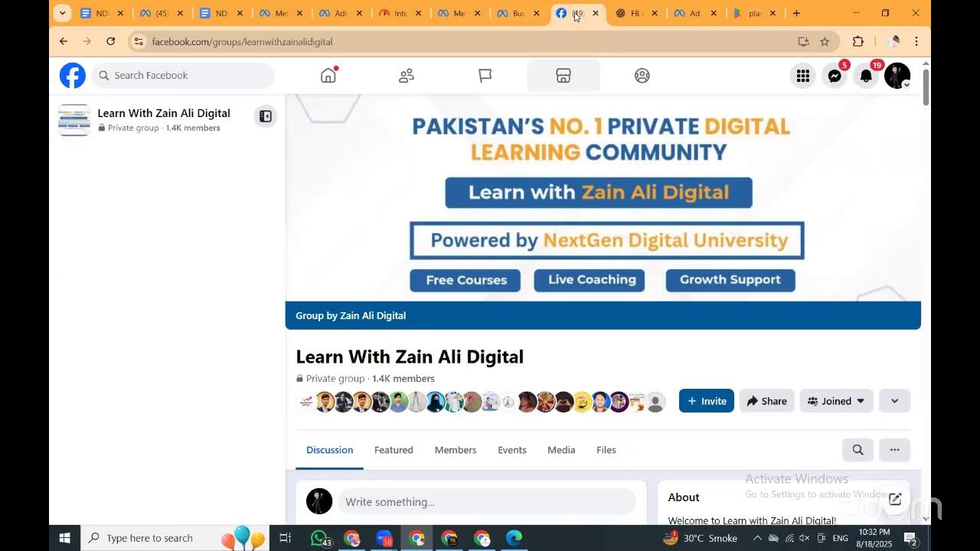Screen dimensions: 980x551
Task: Switch to the "Bus" browser tab
Action: (518, 13)
